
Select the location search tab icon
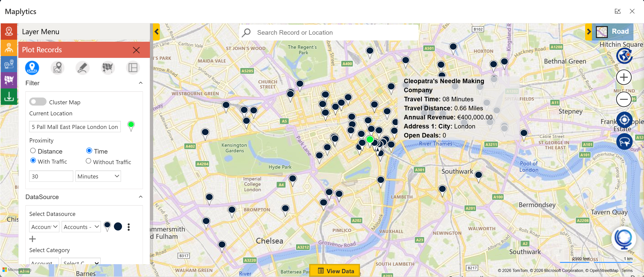tap(57, 68)
